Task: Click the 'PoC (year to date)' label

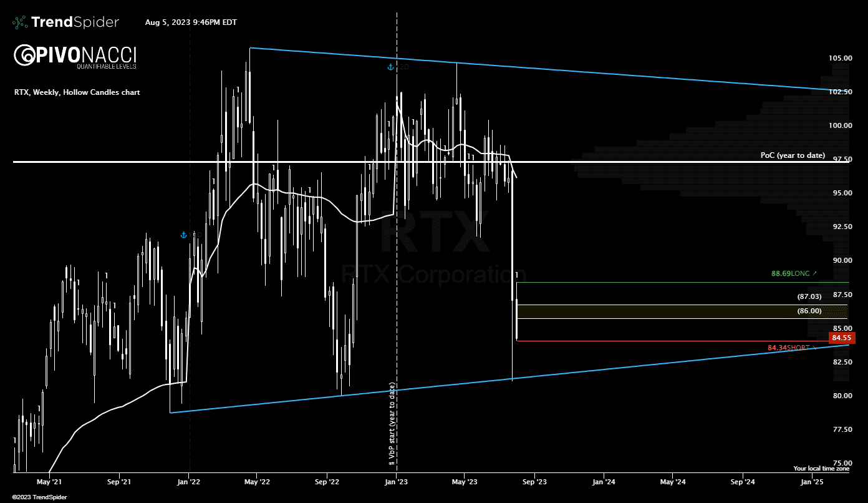Action: pyautogui.click(x=792, y=155)
